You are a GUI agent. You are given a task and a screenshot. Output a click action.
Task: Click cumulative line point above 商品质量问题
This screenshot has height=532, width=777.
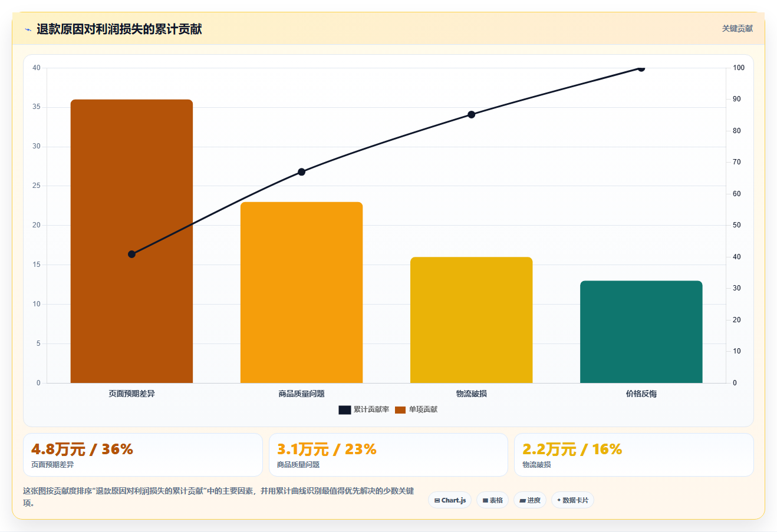click(x=301, y=172)
